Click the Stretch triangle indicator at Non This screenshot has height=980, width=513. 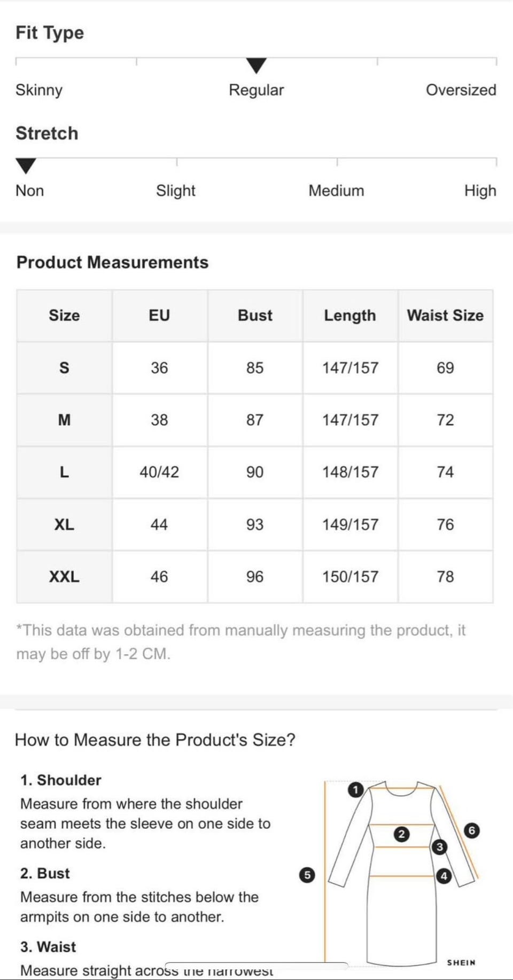[26, 166]
